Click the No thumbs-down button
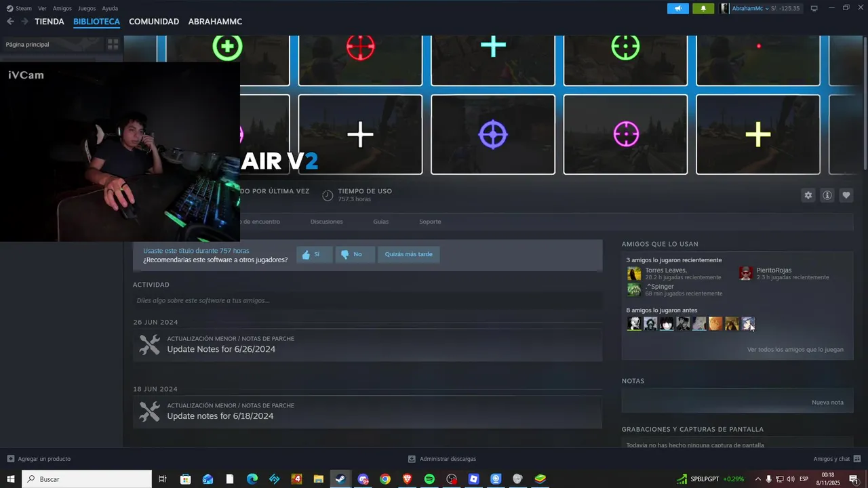868x488 pixels. [355, 254]
